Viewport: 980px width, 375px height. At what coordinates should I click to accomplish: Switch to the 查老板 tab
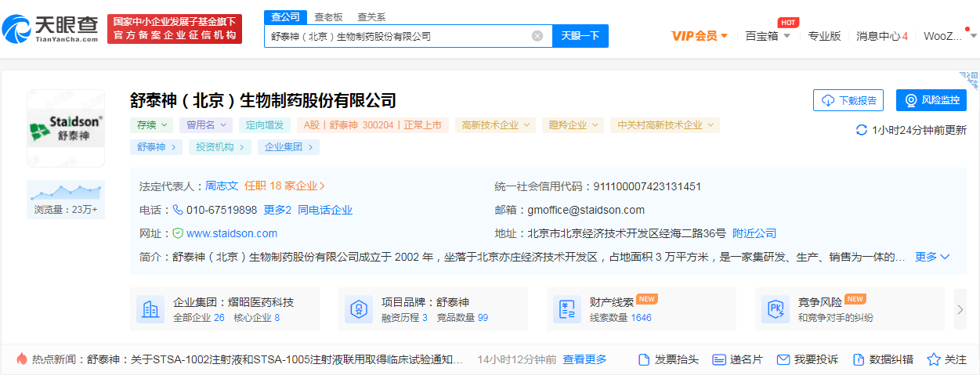tap(328, 16)
